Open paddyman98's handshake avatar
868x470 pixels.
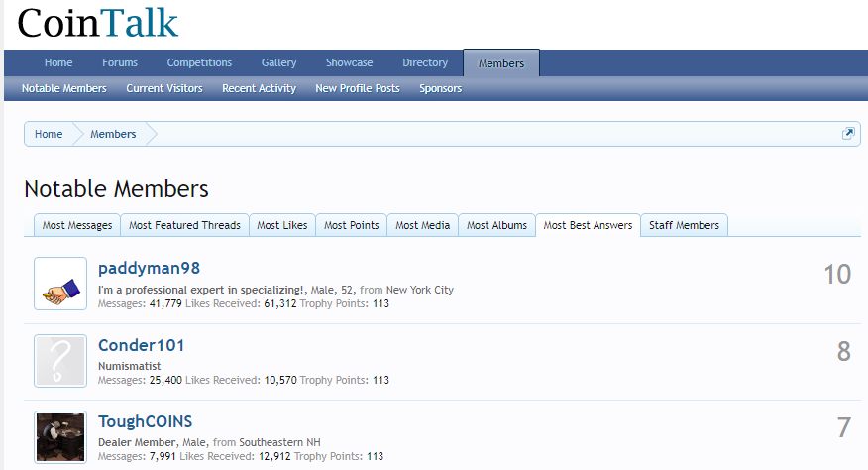[60, 284]
